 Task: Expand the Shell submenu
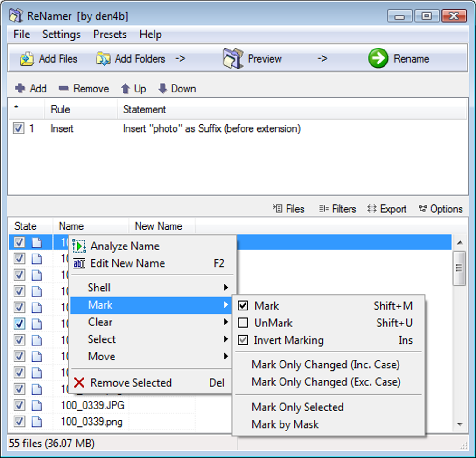coord(152,287)
